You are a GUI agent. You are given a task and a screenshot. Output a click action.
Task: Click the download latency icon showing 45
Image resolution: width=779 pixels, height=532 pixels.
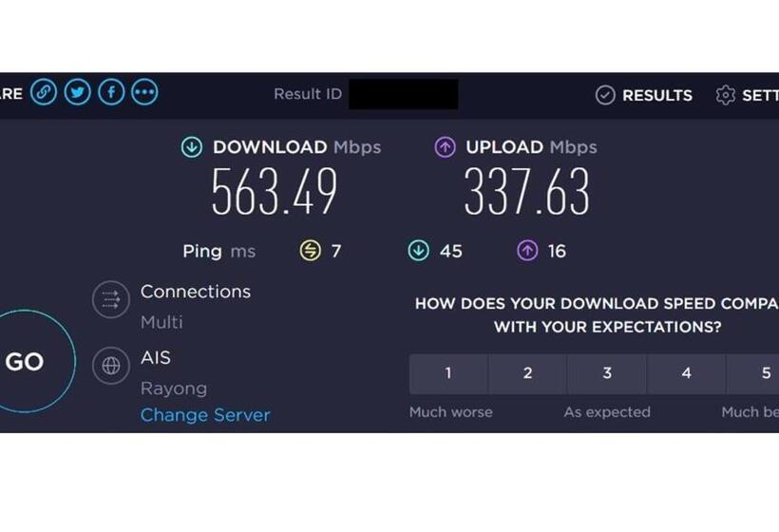pos(419,251)
